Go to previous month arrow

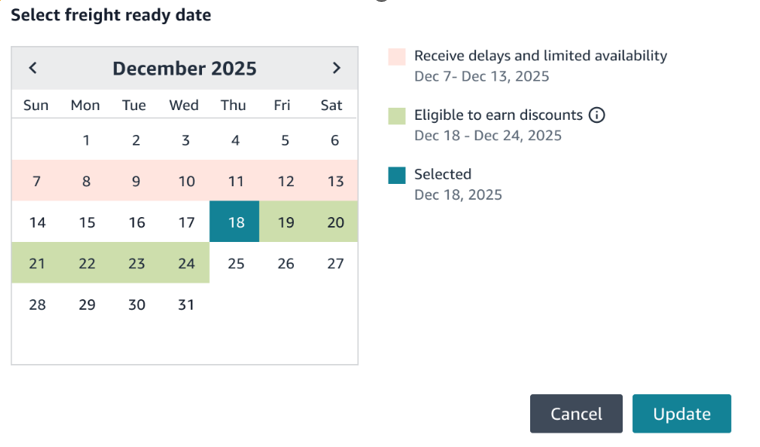click(33, 68)
